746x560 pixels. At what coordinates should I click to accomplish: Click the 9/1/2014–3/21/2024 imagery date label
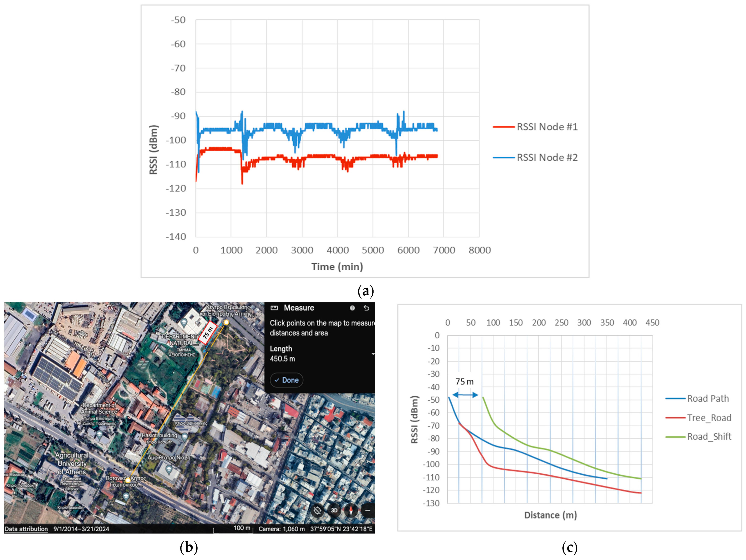click(81, 529)
